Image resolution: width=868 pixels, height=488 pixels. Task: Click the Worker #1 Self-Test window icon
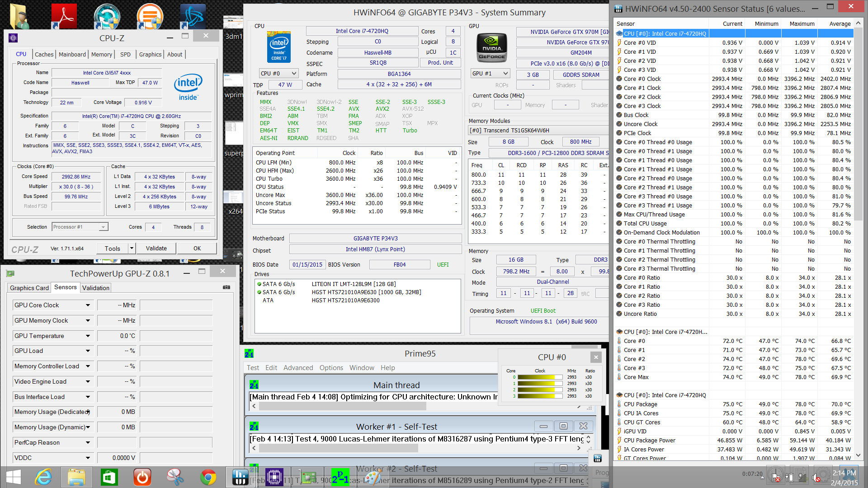click(x=254, y=427)
